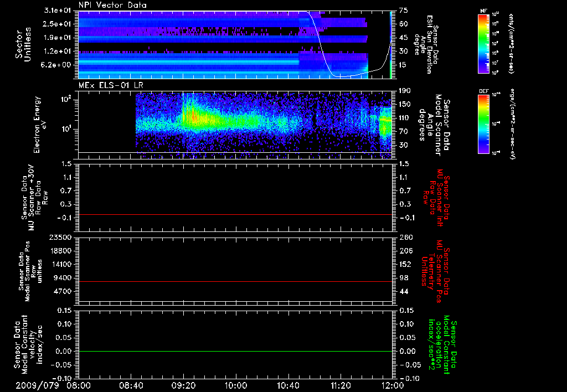The image size is (567, 392).
Task: Click the '98' telemetry tick label
Action: [x=404, y=278]
